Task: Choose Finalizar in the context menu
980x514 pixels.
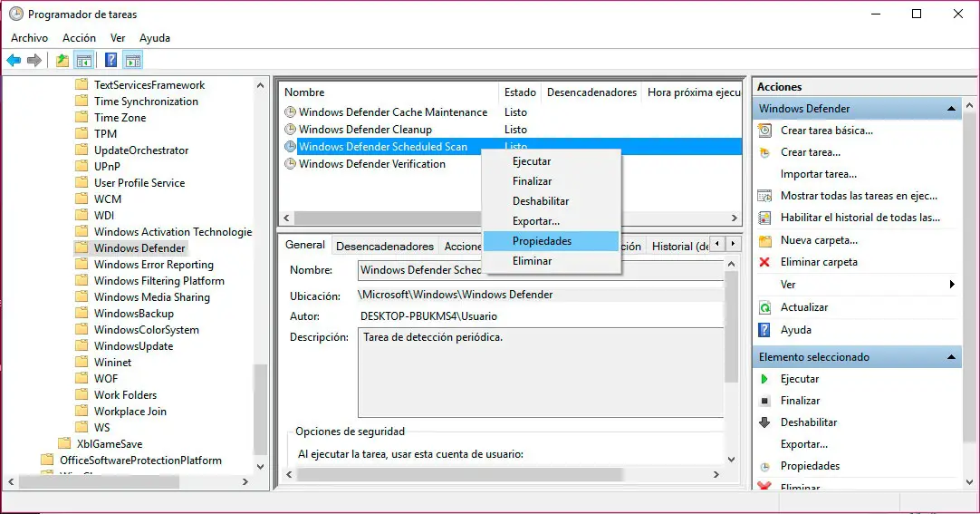Action: 552,181
